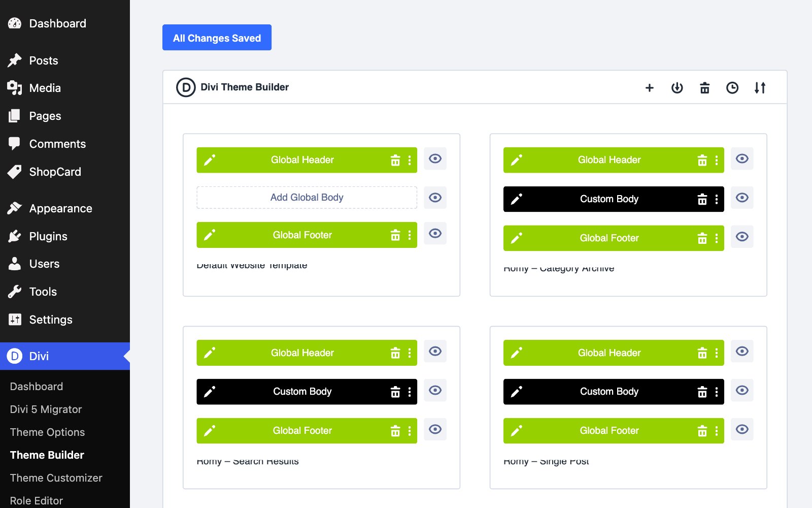Toggle Global Footer visibility in Search Results
Image resolution: width=812 pixels, height=508 pixels.
(435, 429)
